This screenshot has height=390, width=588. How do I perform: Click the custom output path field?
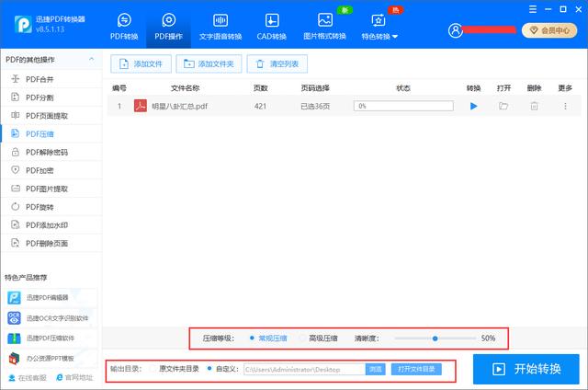302,369
